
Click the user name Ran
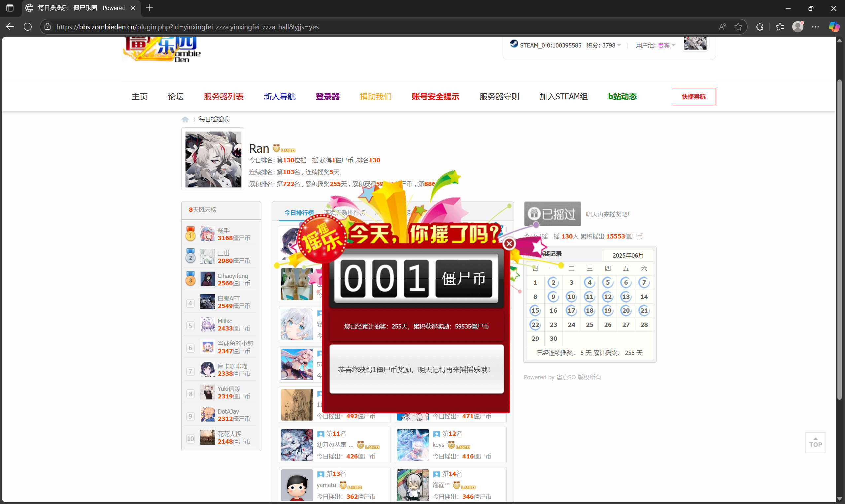[259, 149]
